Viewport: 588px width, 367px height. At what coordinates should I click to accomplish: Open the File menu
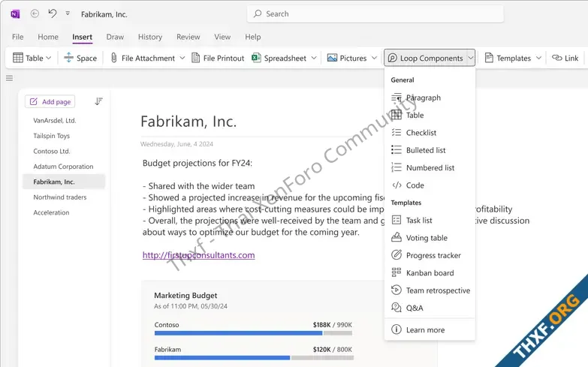click(x=17, y=37)
